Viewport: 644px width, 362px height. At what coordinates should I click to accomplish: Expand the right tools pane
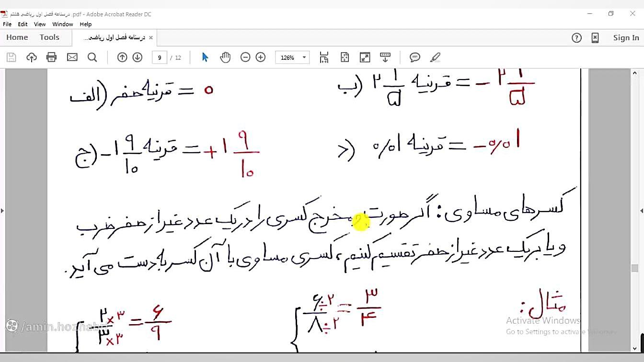[x=642, y=210]
